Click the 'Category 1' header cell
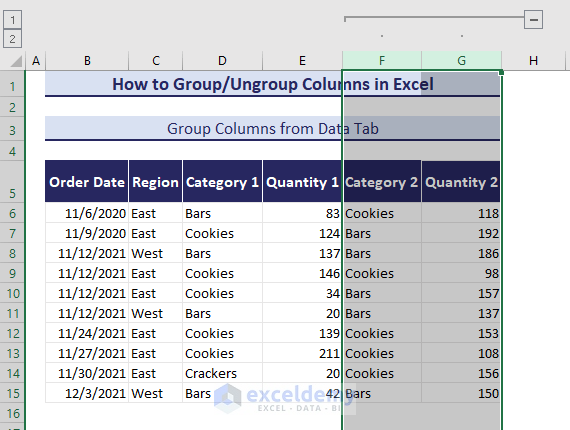This screenshot has width=570, height=430. (x=222, y=181)
